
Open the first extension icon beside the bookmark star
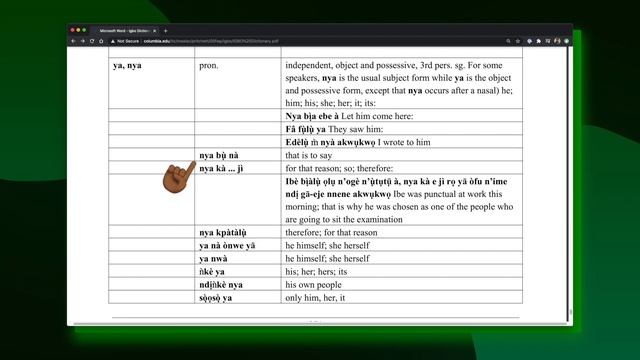[x=529, y=41]
